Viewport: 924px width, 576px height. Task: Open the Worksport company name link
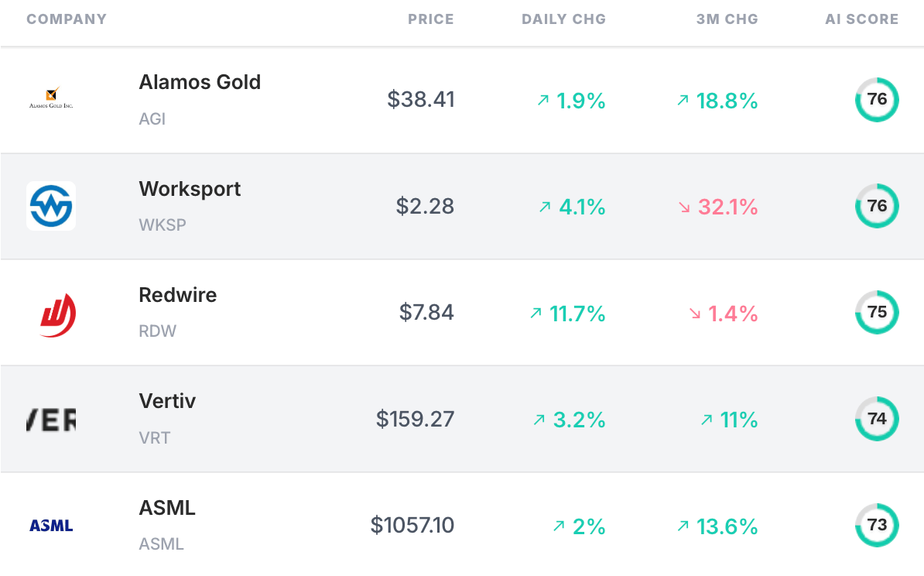190,189
